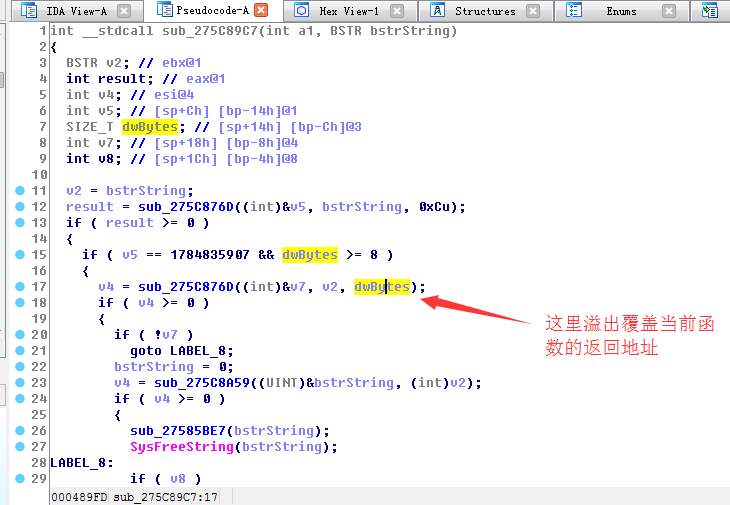
Task: Click goto LABEL_8 statement on line 21
Action: point(178,350)
